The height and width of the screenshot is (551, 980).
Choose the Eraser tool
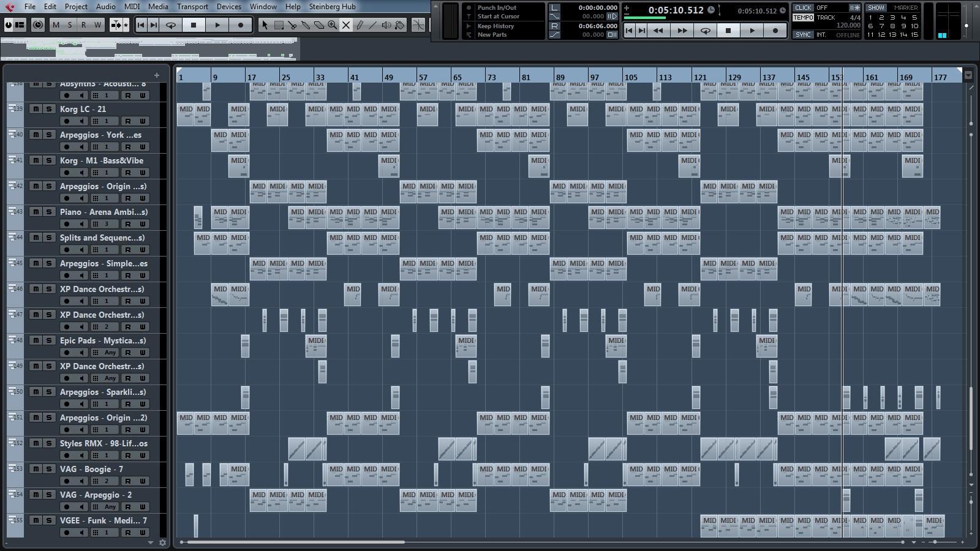pos(319,25)
